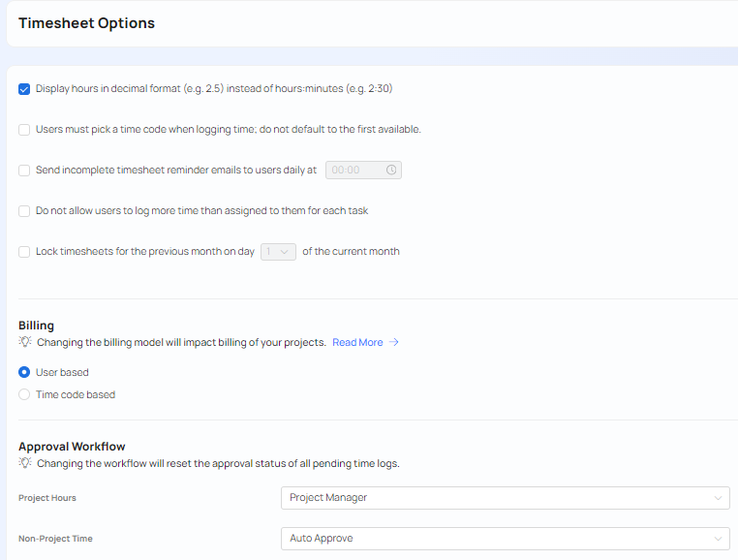Enable incomplete timesheet reminder emails checkbox
The height and width of the screenshot is (560, 738).
click(x=24, y=171)
